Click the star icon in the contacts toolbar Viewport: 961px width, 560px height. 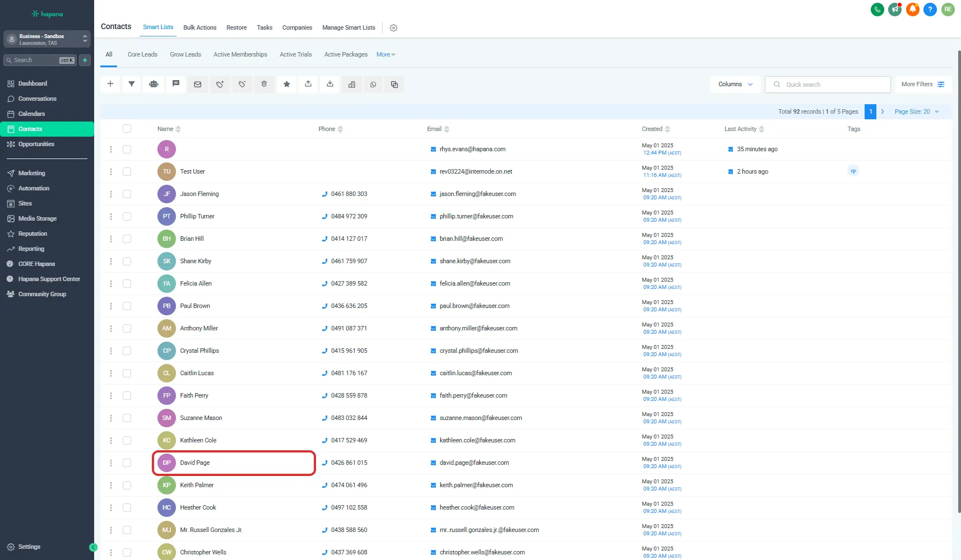click(x=286, y=84)
